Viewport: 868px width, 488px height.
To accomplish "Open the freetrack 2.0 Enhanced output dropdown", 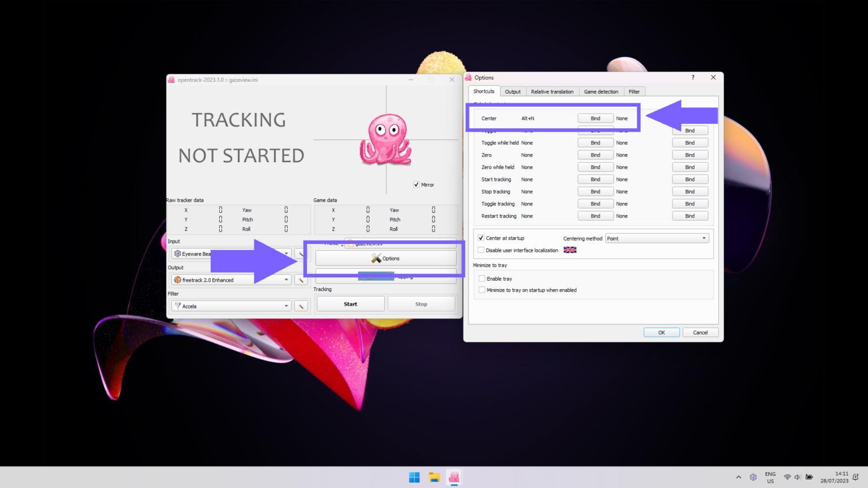I will (x=286, y=279).
